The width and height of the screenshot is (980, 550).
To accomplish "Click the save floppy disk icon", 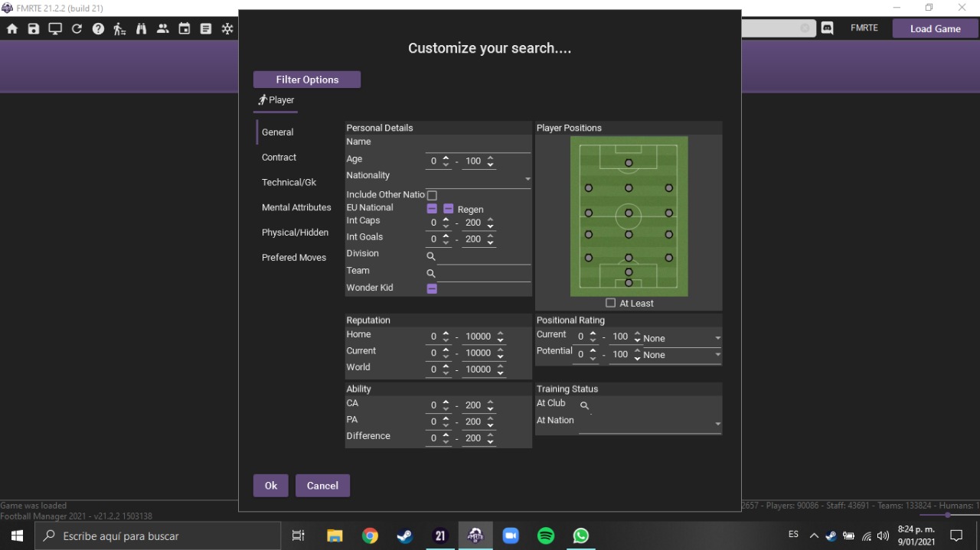I will point(34,29).
